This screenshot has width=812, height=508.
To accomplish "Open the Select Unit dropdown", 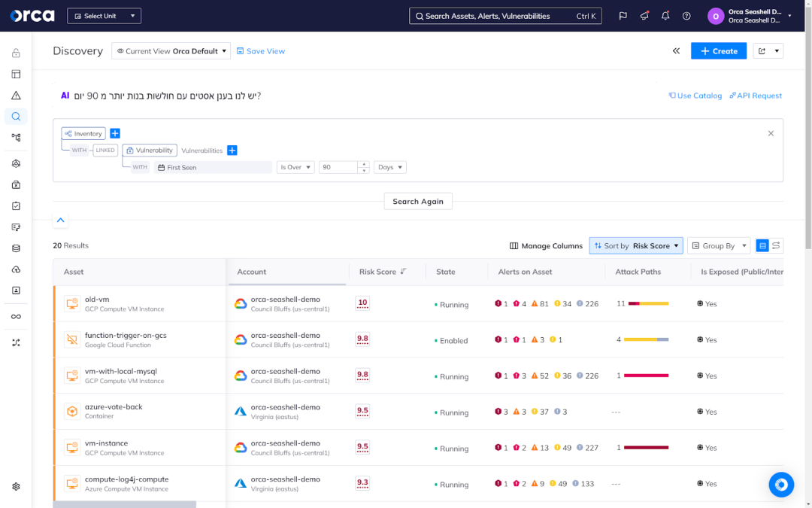I will click(104, 16).
